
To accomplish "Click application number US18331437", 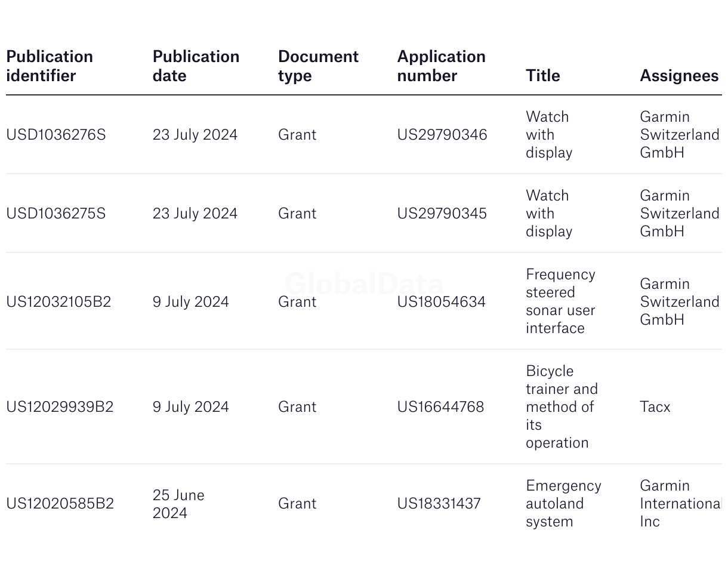I will coord(439,504).
